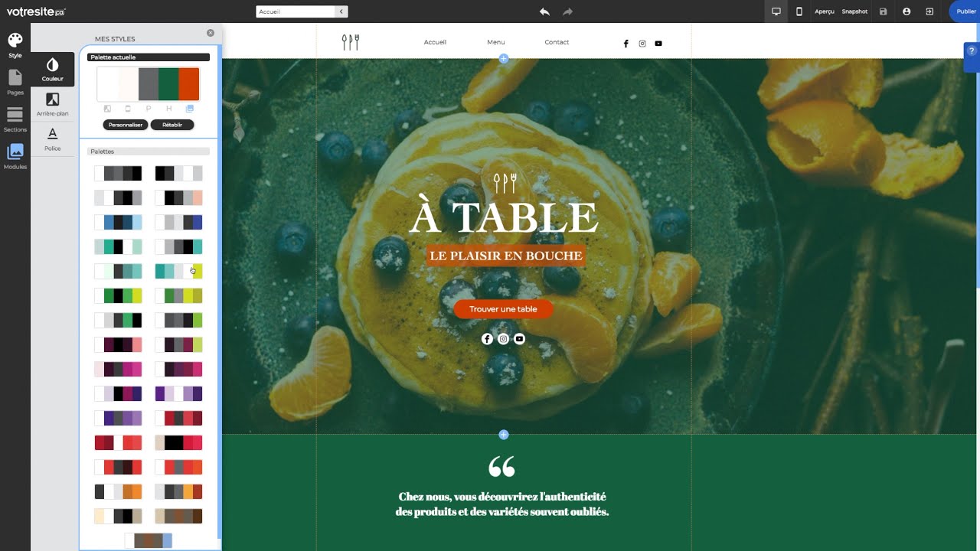Open the Sections panel
The height and width of the screenshot is (551, 980).
pyautogui.click(x=15, y=119)
